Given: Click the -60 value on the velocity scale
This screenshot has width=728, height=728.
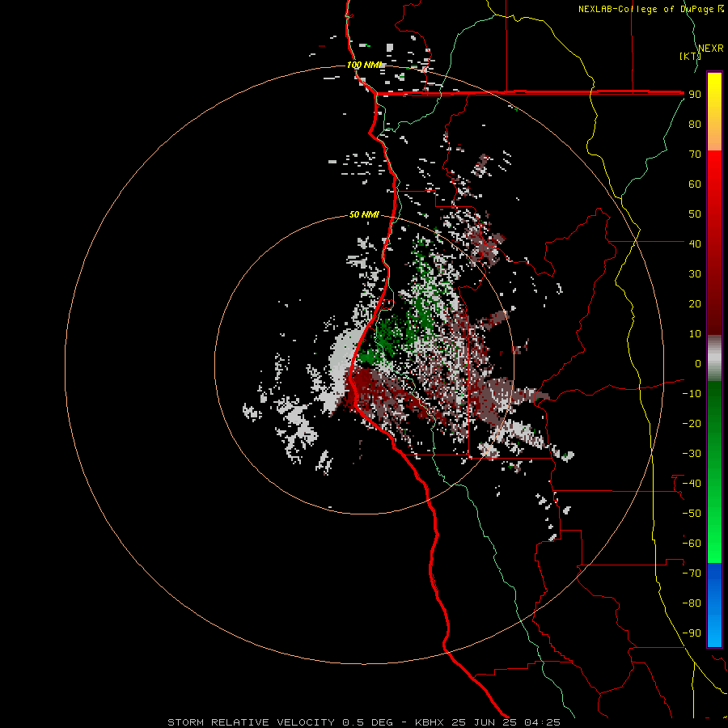Looking at the screenshot, I should click(692, 544).
